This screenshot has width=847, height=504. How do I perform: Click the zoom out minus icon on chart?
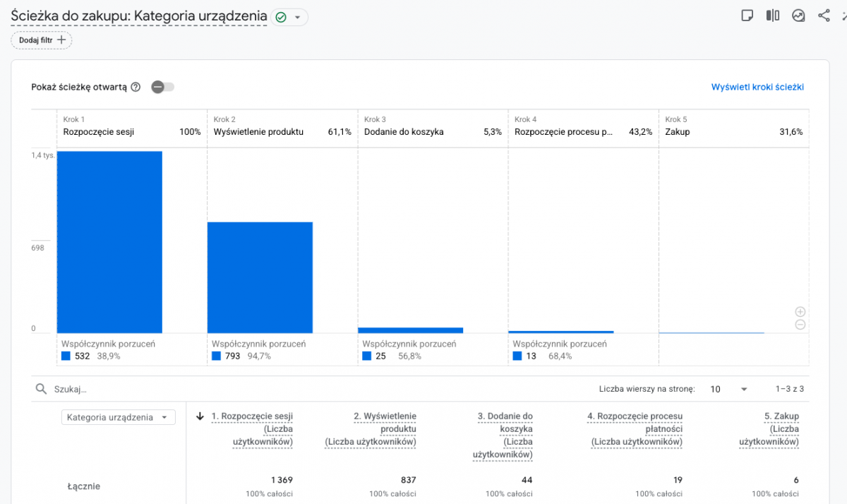tap(800, 325)
